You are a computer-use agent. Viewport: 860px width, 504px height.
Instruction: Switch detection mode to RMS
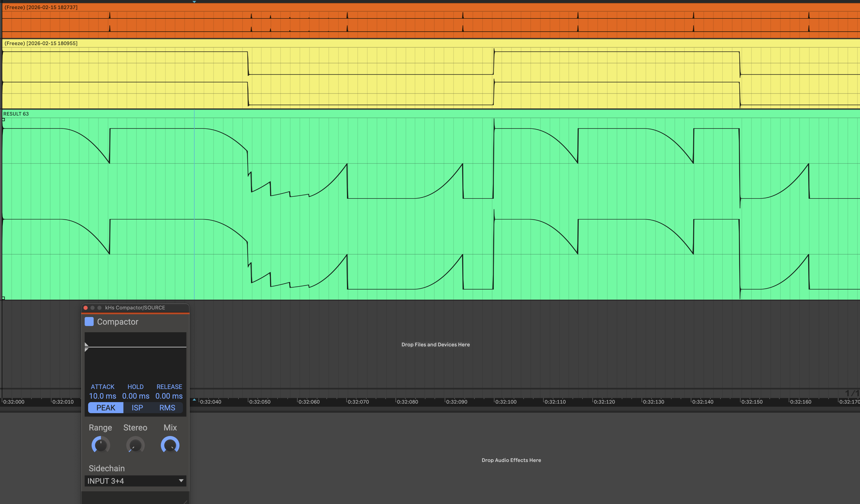pyautogui.click(x=167, y=407)
